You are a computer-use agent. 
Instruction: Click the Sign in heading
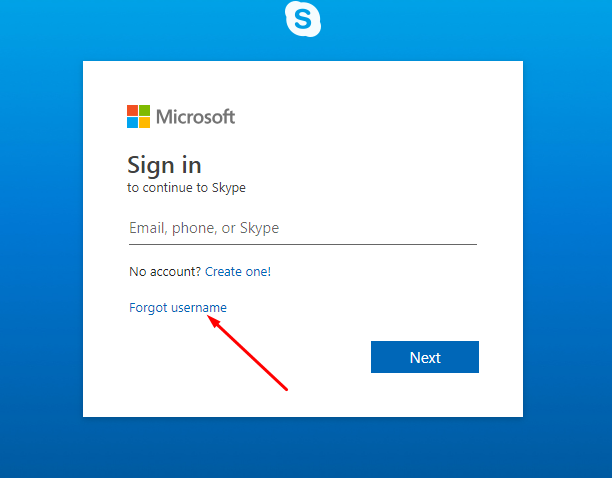[164, 165]
